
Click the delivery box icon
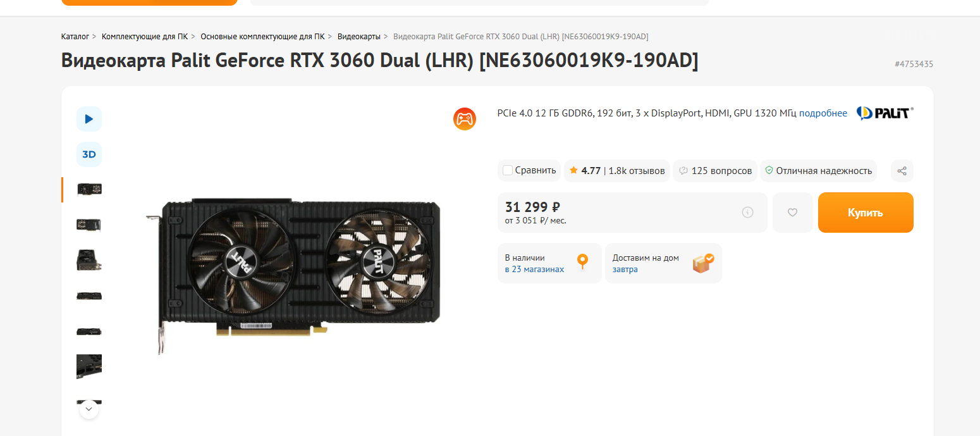click(x=703, y=263)
